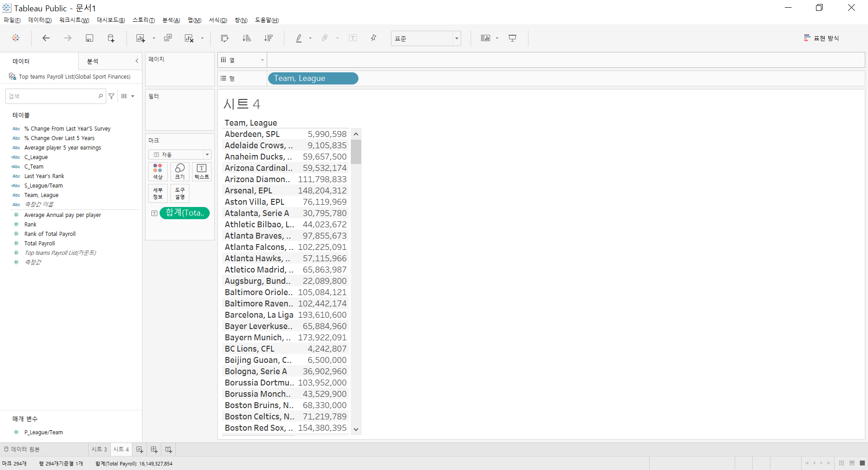Click the filter fields funnel icon
868x470 pixels.
[111, 96]
